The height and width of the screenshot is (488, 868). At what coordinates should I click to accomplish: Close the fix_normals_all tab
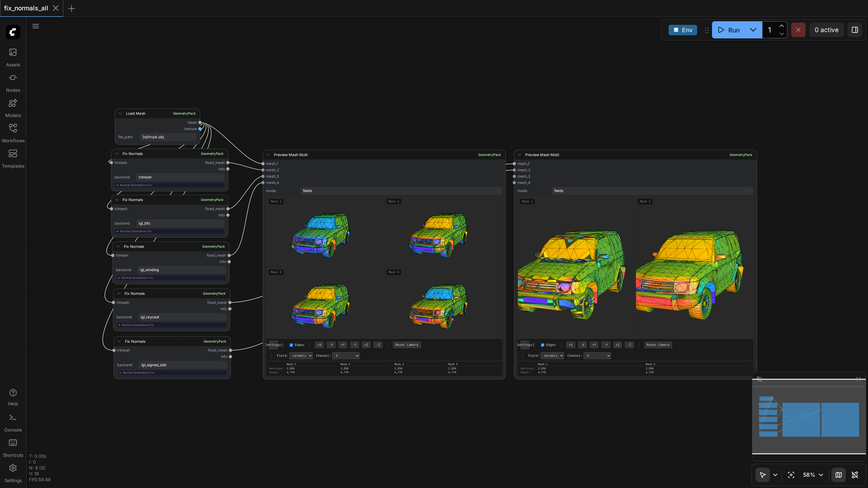coord(56,8)
